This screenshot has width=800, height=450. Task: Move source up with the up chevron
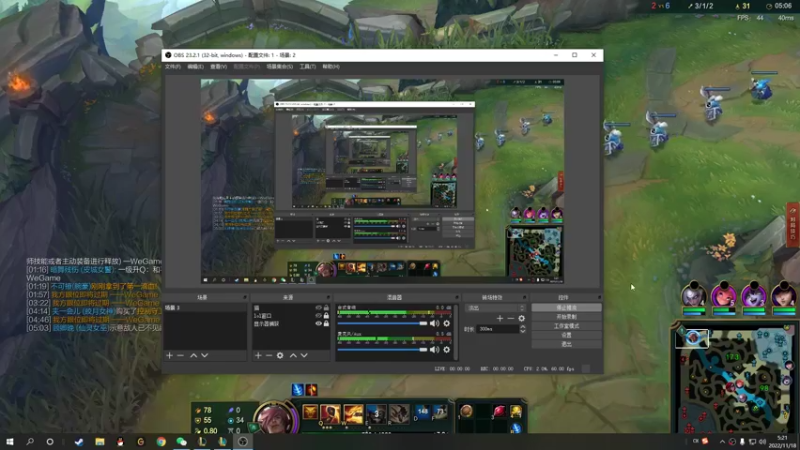(x=293, y=355)
